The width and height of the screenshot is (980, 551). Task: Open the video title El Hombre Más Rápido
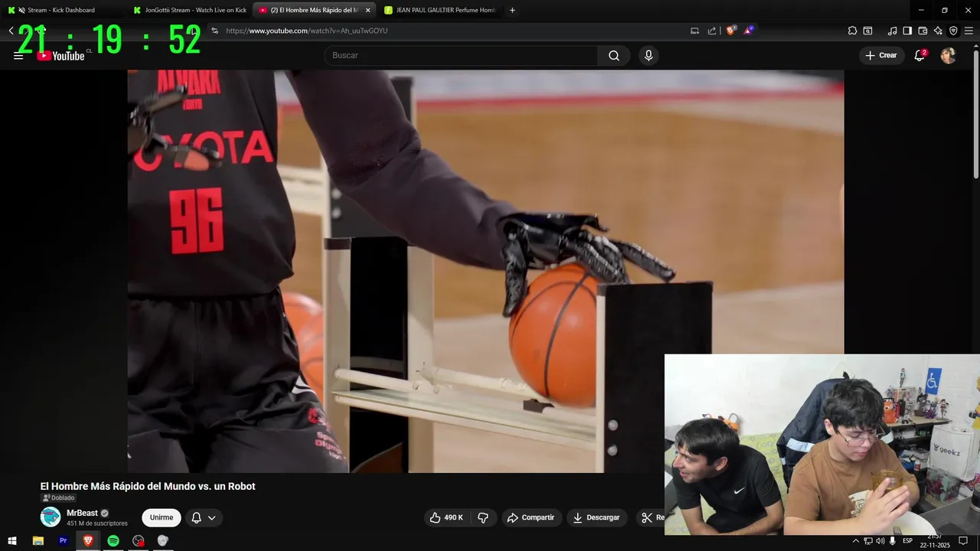(x=148, y=486)
